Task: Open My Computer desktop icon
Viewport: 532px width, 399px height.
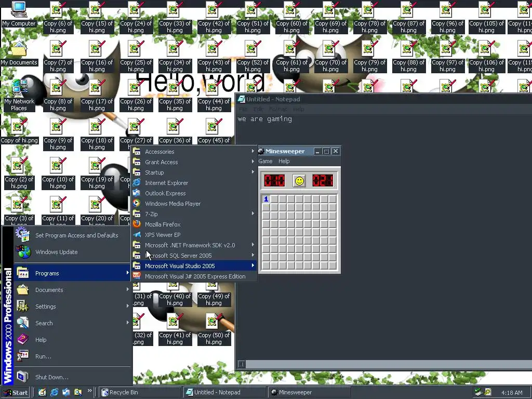Action: pos(19,14)
